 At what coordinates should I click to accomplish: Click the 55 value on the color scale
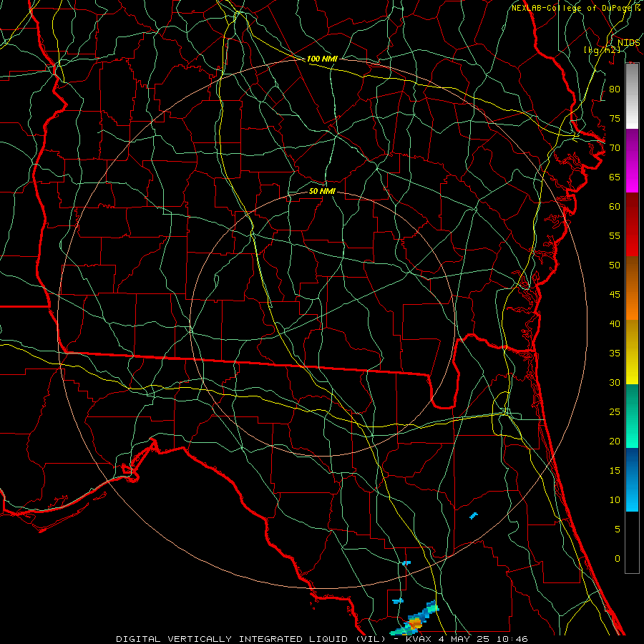tap(615, 235)
